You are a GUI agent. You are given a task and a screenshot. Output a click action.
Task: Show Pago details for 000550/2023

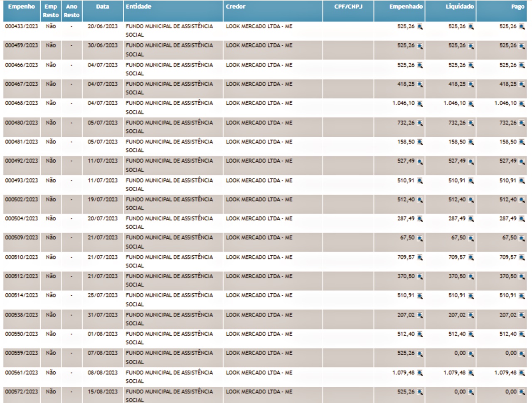tap(522, 334)
